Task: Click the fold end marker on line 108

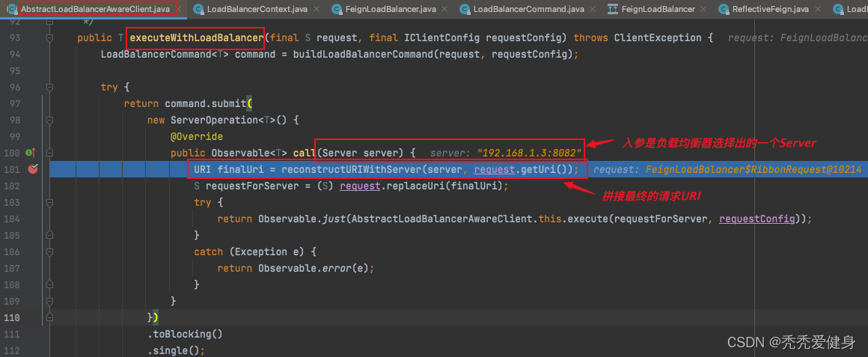Action: point(50,284)
